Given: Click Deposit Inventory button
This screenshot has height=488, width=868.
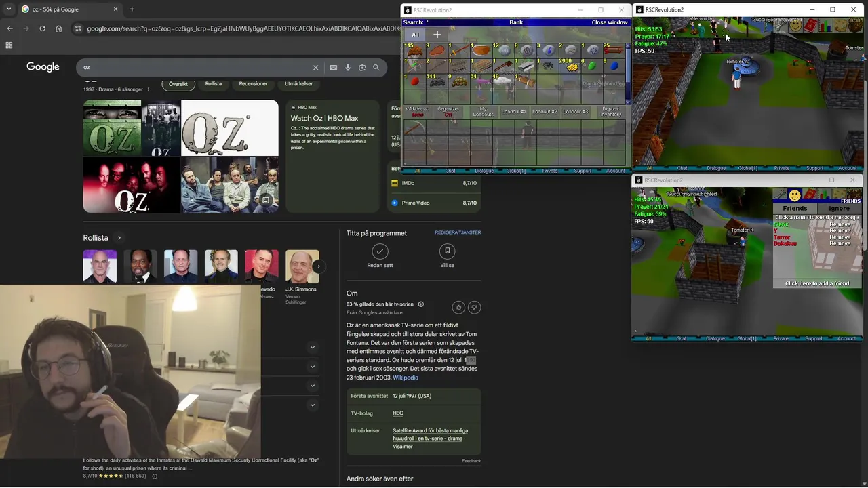Looking at the screenshot, I should coord(610,112).
